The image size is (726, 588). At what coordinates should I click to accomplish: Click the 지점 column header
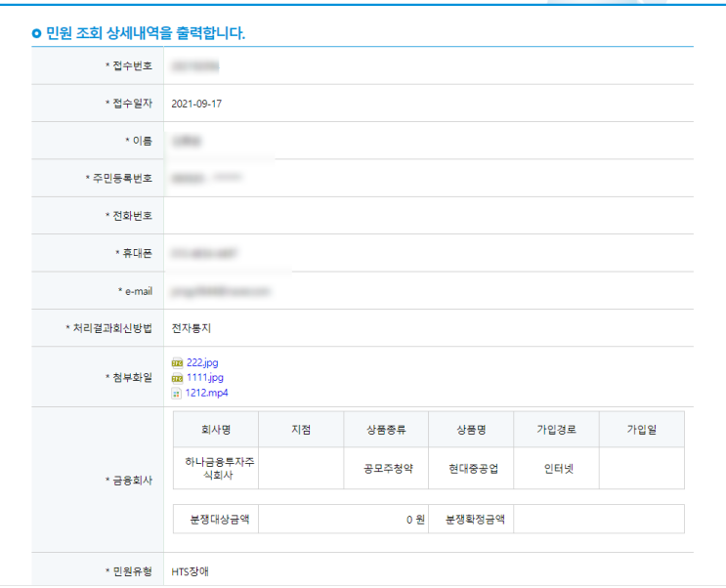(301, 430)
